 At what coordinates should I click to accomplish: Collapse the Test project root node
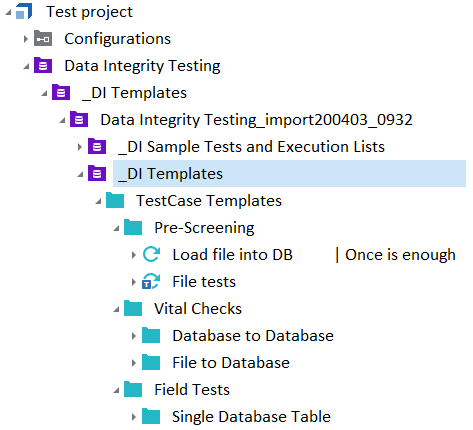tap(8, 13)
